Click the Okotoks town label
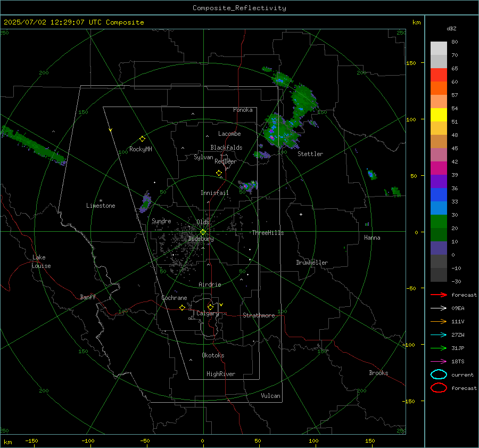The height and width of the screenshot is (448, 479). click(213, 355)
